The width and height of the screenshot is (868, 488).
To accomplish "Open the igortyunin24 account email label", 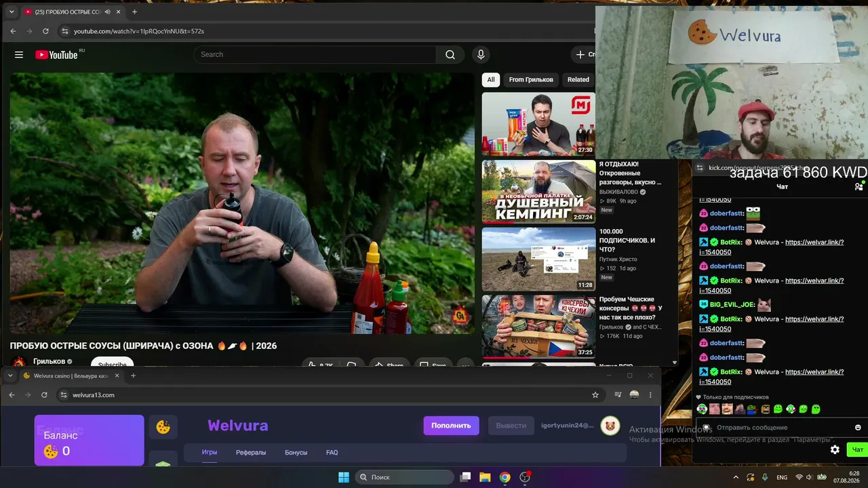I will (568, 426).
